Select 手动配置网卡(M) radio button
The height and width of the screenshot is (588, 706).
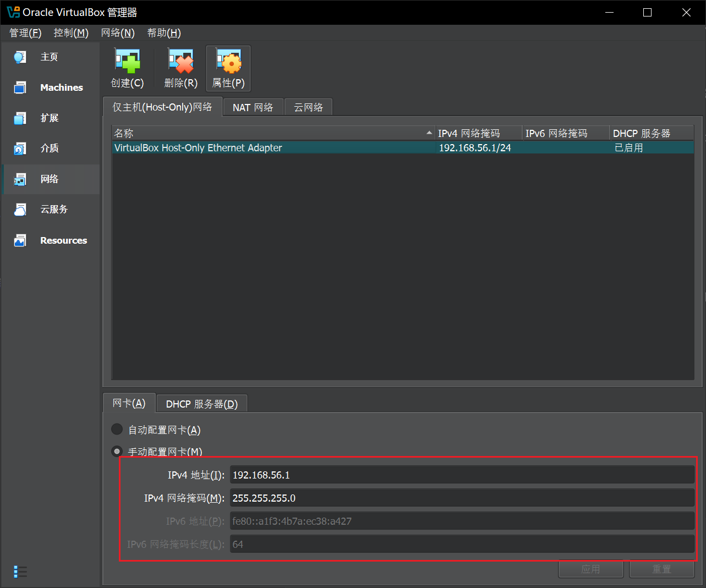pyautogui.click(x=117, y=452)
